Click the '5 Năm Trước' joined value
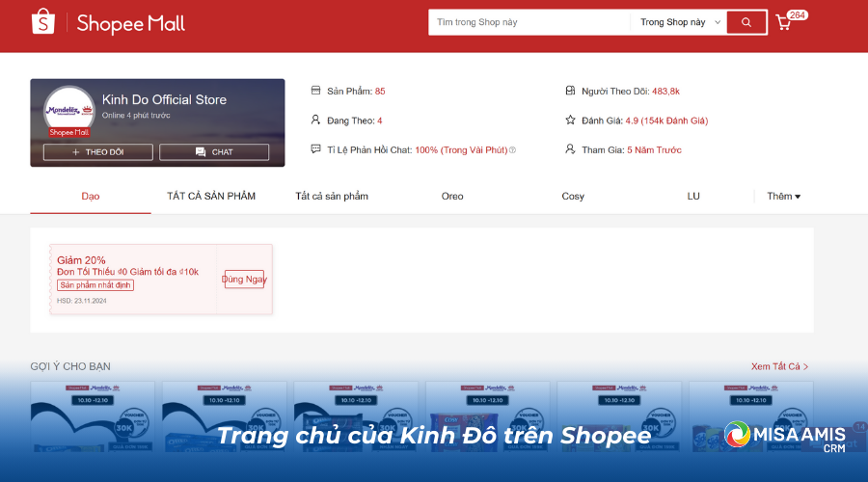This screenshot has height=482, width=868. (x=654, y=150)
